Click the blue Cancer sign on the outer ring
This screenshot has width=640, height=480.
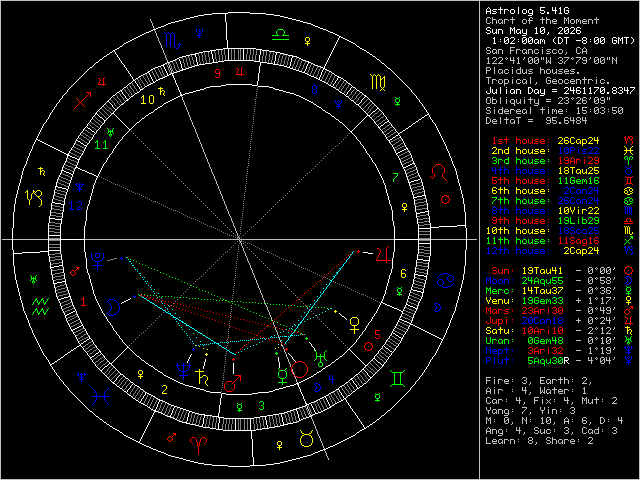[x=445, y=280]
